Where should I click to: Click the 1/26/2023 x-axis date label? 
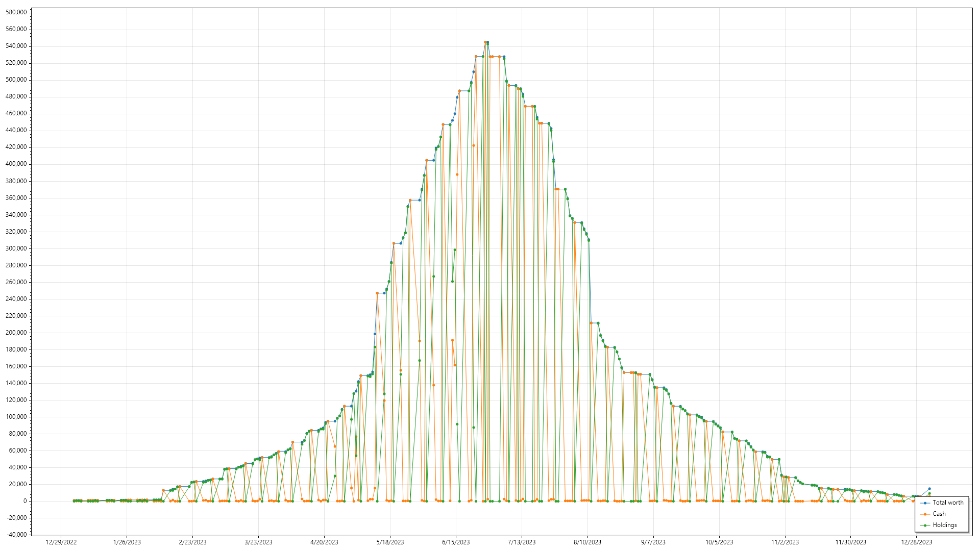pyautogui.click(x=127, y=542)
